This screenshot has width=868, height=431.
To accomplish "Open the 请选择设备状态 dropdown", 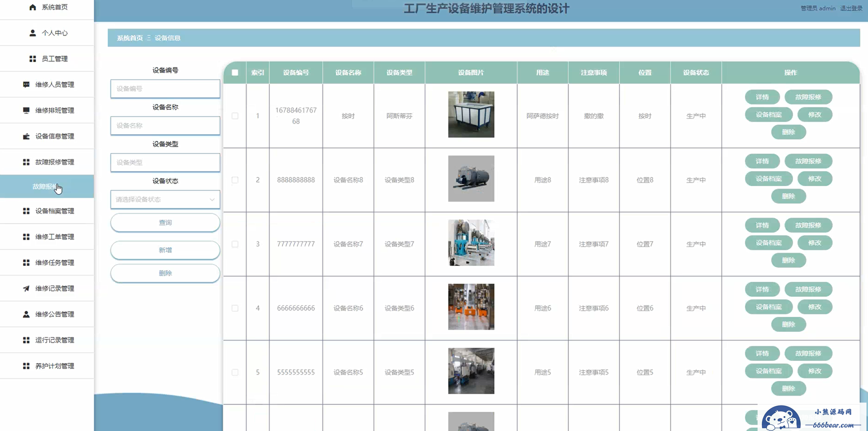I will [x=165, y=200].
